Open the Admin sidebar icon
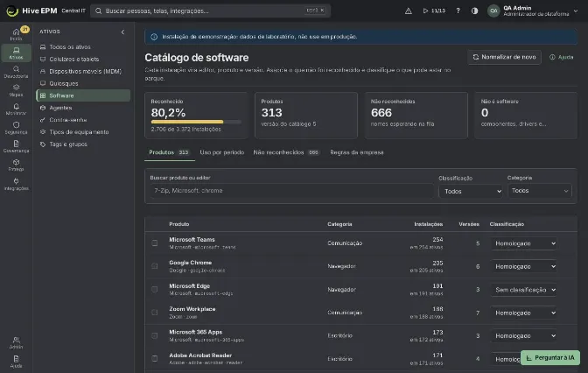The width and height of the screenshot is (588, 373). (x=16, y=342)
